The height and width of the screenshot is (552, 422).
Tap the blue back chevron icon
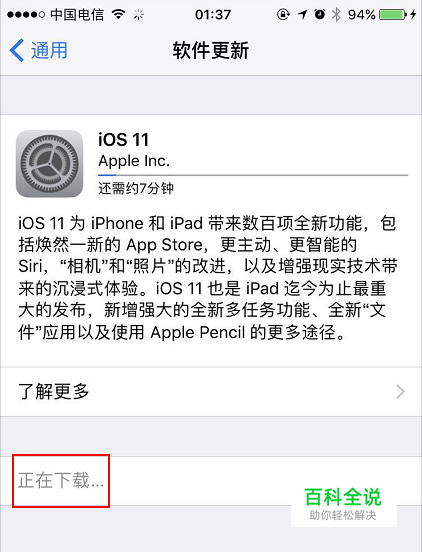tap(17, 50)
